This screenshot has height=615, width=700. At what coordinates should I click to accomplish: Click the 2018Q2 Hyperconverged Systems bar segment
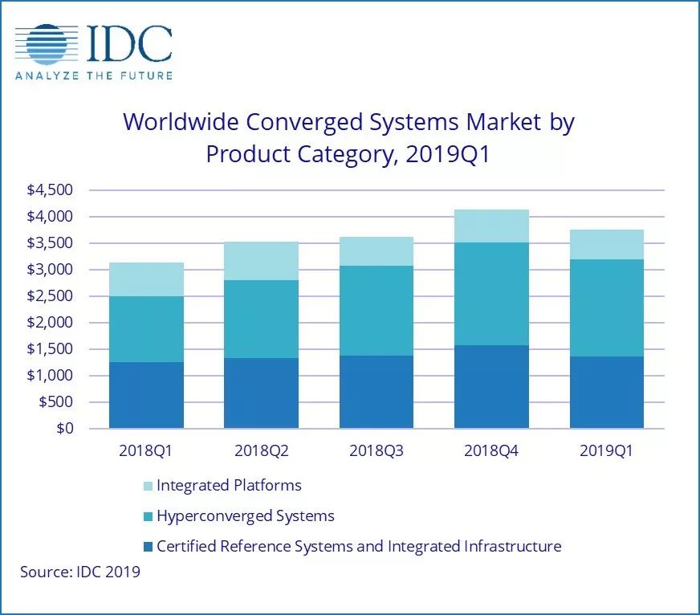click(x=261, y=319)
